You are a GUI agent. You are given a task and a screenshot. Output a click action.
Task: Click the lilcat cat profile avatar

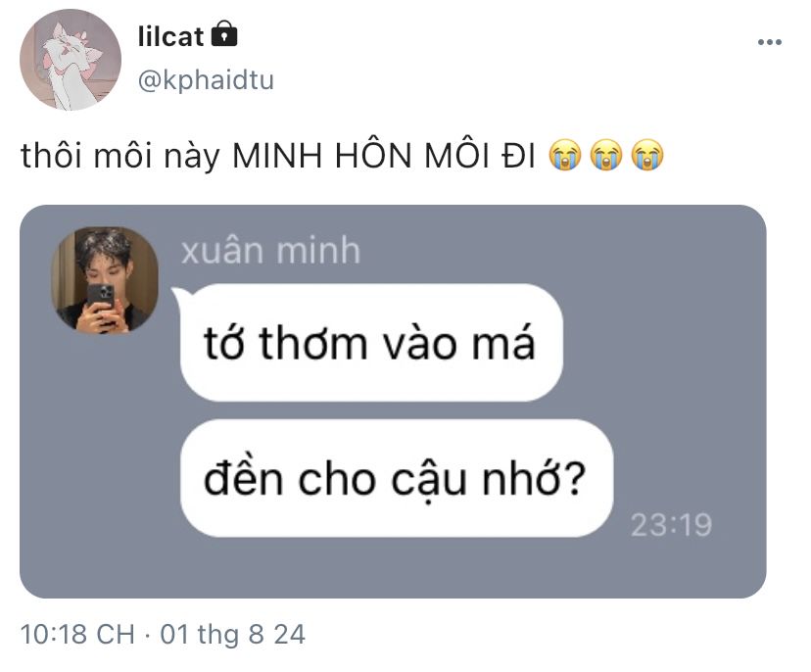coord(71,60)
